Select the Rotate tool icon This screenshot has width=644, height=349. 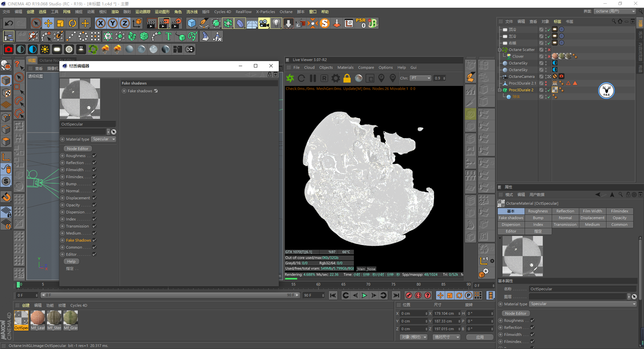(72, 23)
